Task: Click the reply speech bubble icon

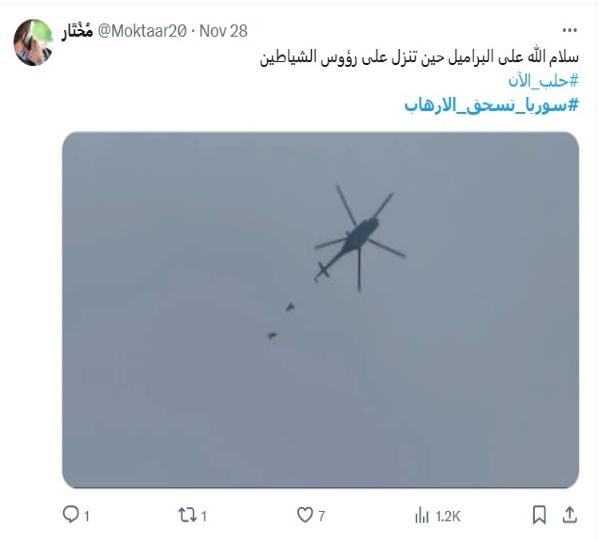Action: [x=71, y=514]
